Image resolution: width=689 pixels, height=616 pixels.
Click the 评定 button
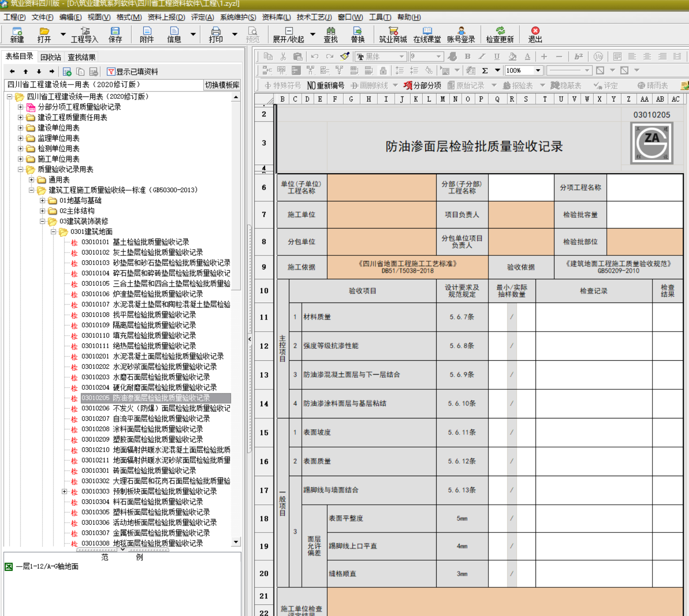(x=606, y=85)
